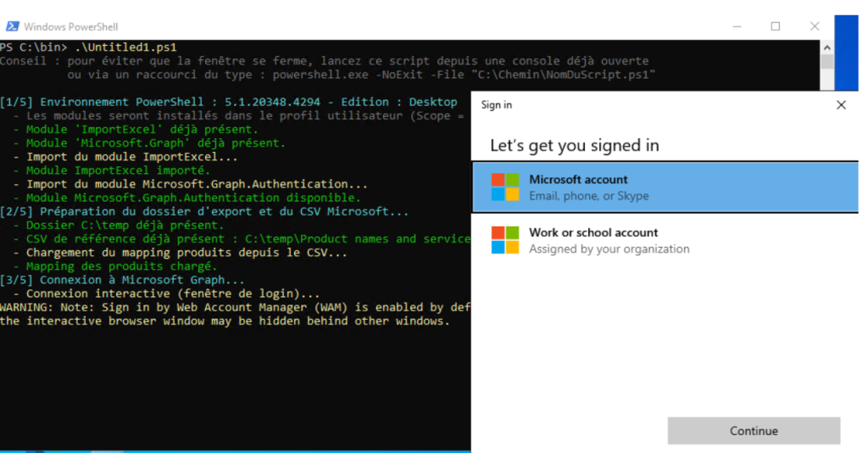Click the "Email, phone, or Skype" subtitle
Viewport: 868px width, 453px height.
[588, 196]
